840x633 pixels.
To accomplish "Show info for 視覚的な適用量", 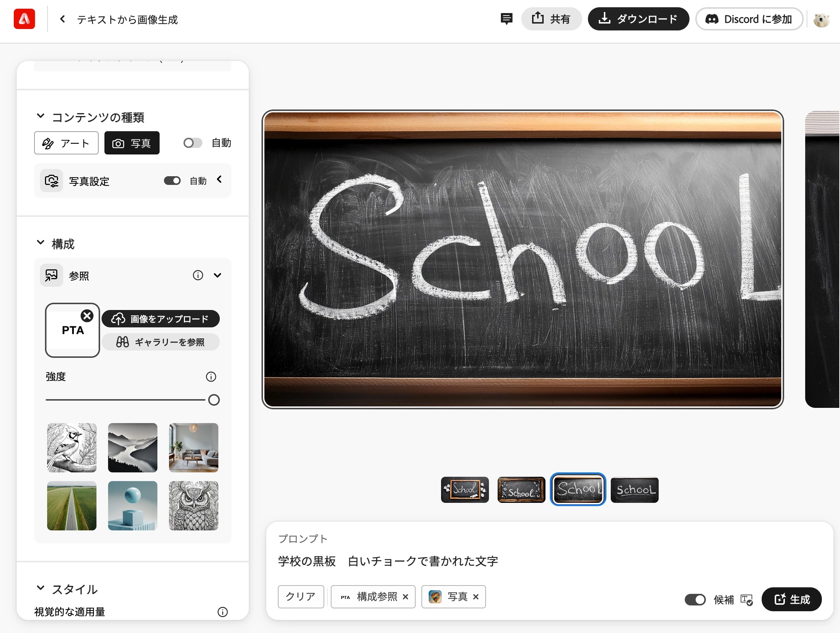I will (x=223, y=612).
